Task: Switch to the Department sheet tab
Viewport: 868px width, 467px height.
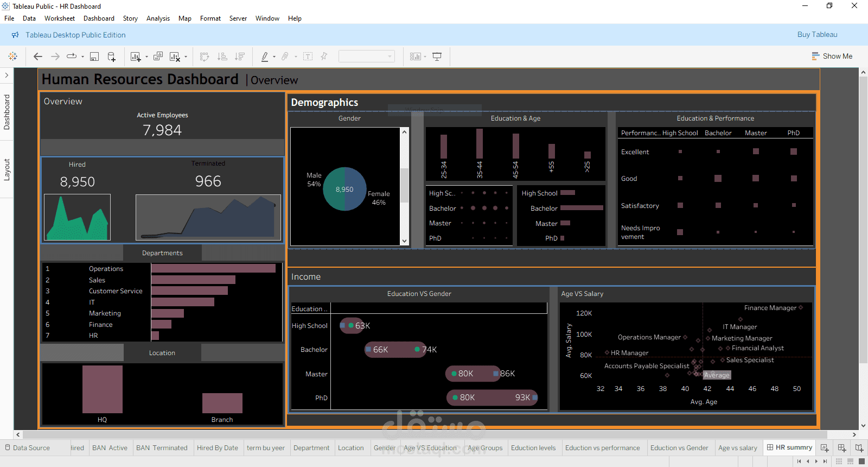Action: (x=311, y=448)
